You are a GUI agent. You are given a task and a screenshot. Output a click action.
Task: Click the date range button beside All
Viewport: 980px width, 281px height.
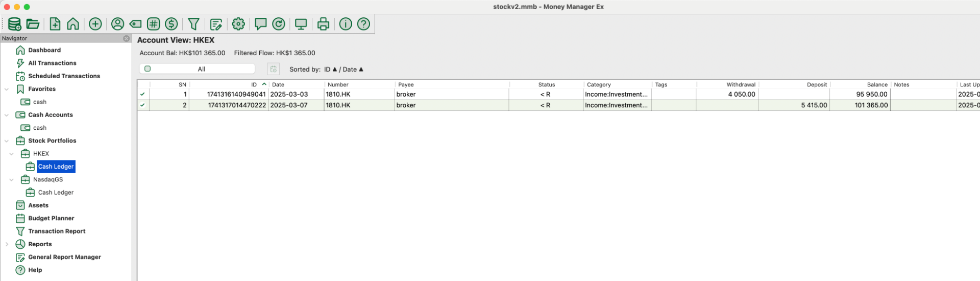(x=273, y=69)
